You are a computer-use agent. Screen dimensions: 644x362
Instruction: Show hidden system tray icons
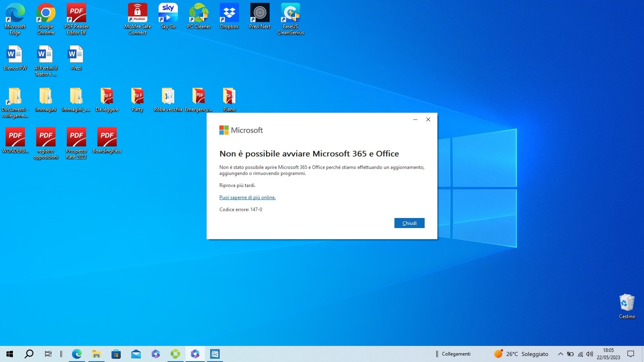tap(560, 354)
